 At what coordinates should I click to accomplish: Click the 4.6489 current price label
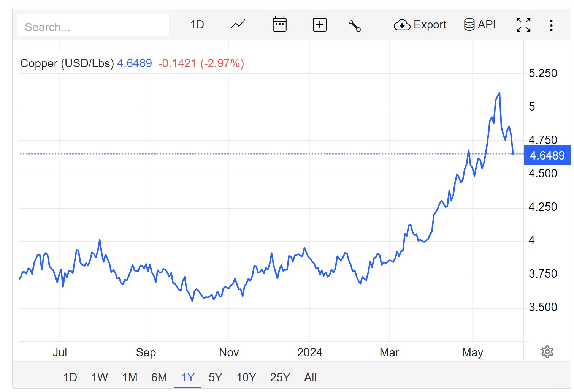(x=547, y=155)
